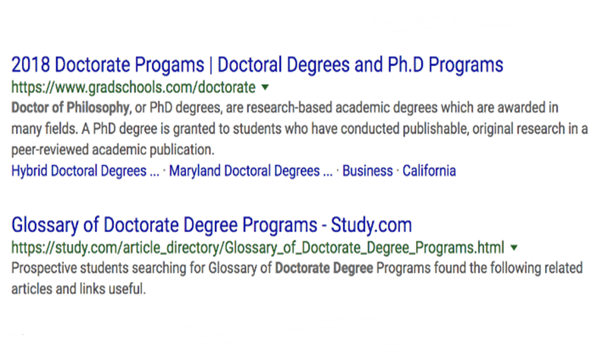Open the 2018 Doctorate Progams result title
The height and width of the screenshot is (364, 592).
pos(257,65)
